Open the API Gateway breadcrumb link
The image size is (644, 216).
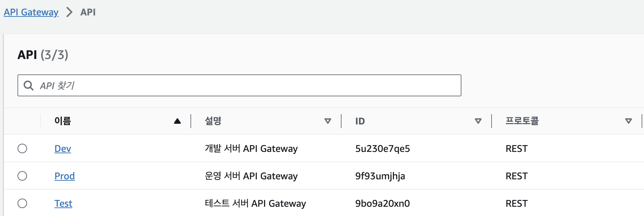31,12
